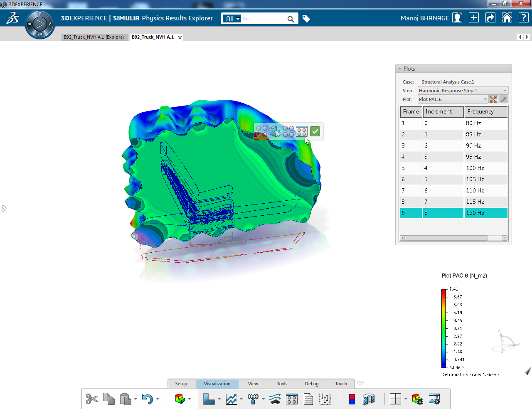Click the share arrow icon
Image resolution: width=532 pixels, height=409 pixels.
[490, 18]
